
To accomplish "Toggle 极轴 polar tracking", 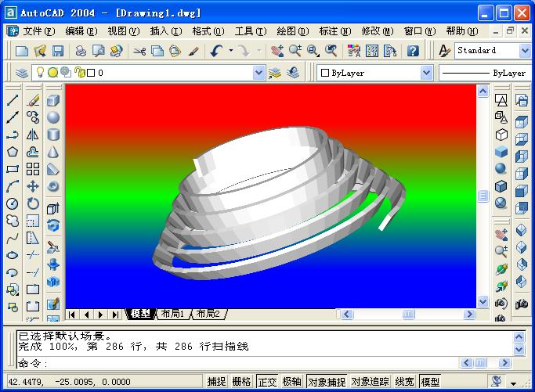I will pyautogui.click(x=291, y=381).
